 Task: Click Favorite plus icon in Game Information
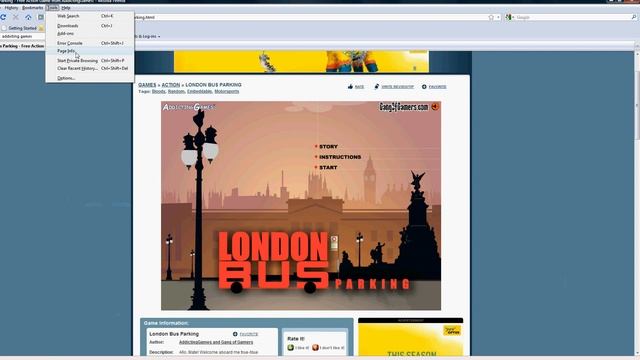click(235, 334)
